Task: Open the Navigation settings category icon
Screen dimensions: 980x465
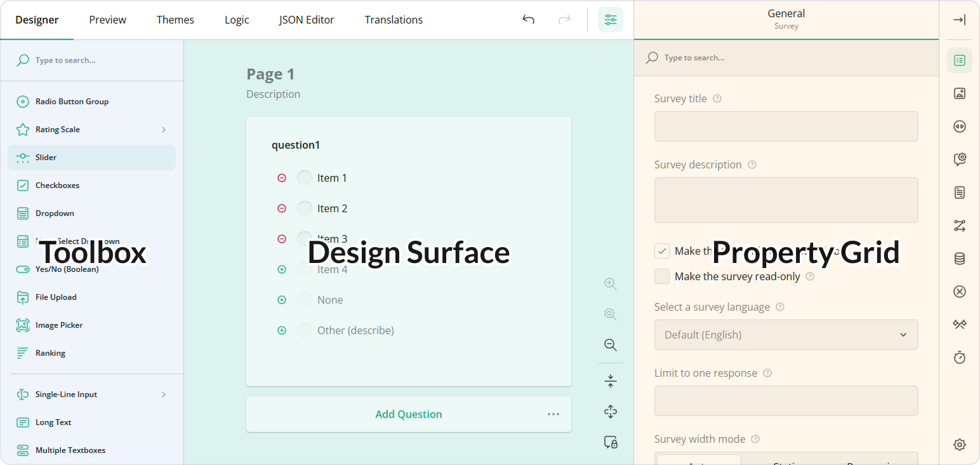Action: (x=959, y=126)
